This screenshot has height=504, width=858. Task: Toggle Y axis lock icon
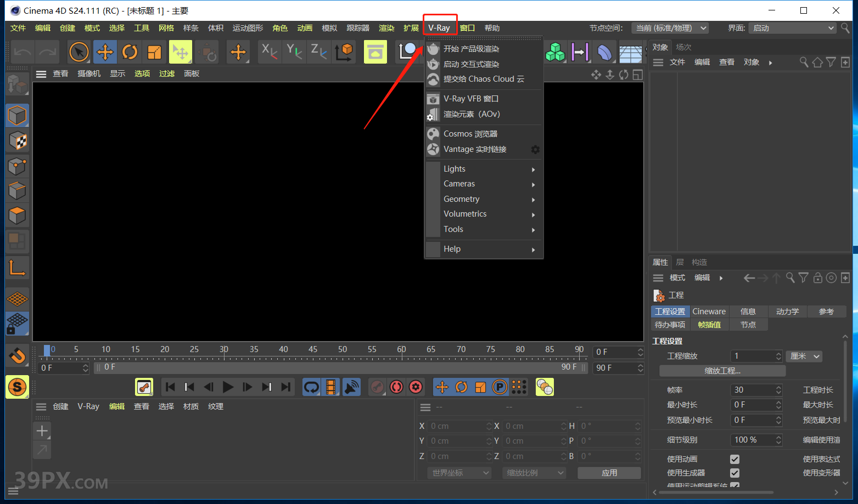pyautogui.click(x=294, y=52)
